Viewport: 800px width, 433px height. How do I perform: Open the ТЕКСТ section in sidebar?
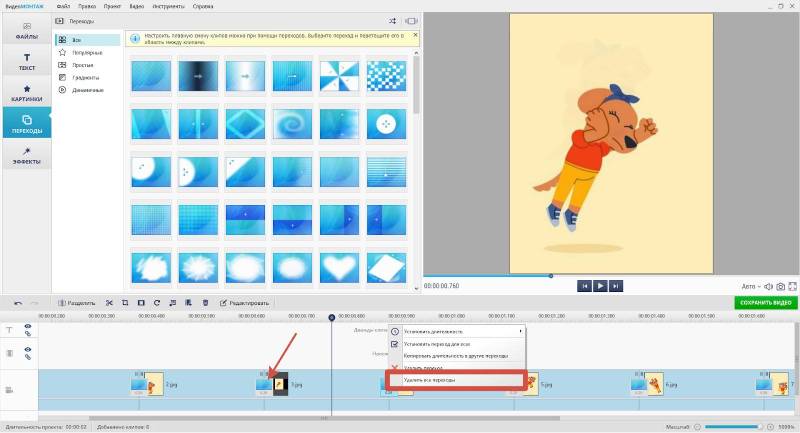(x=27, y=61)
